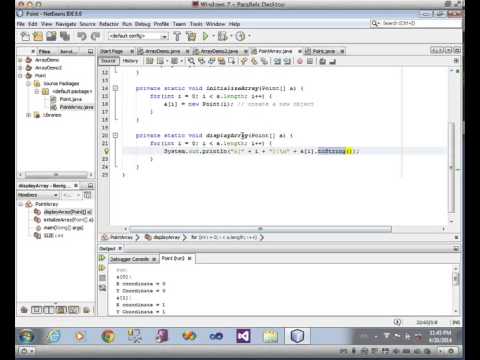The height and width of the screenshot is (360, 480).
Task: Collapse initializeArray method fold at line 14
Action: [115, 88]
